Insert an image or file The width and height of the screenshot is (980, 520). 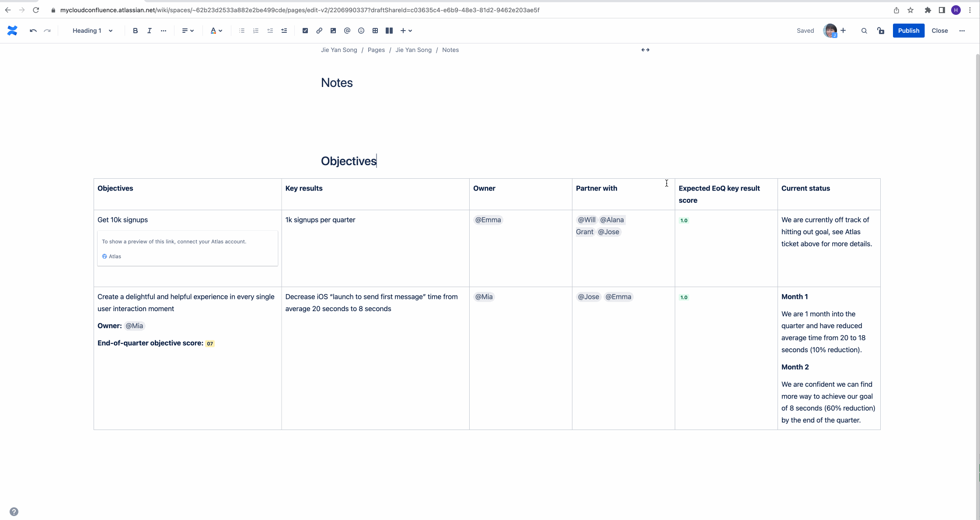tap(333, 31)
